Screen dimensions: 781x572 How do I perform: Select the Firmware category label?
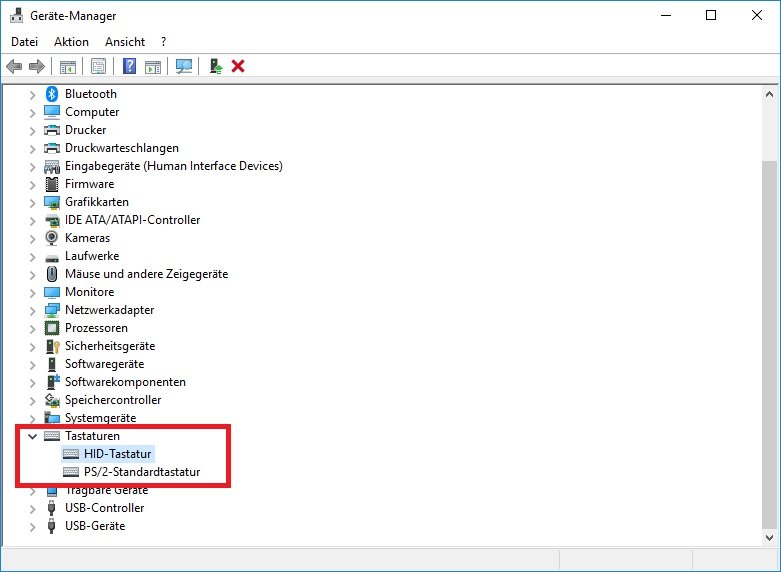tap(90, 184)
